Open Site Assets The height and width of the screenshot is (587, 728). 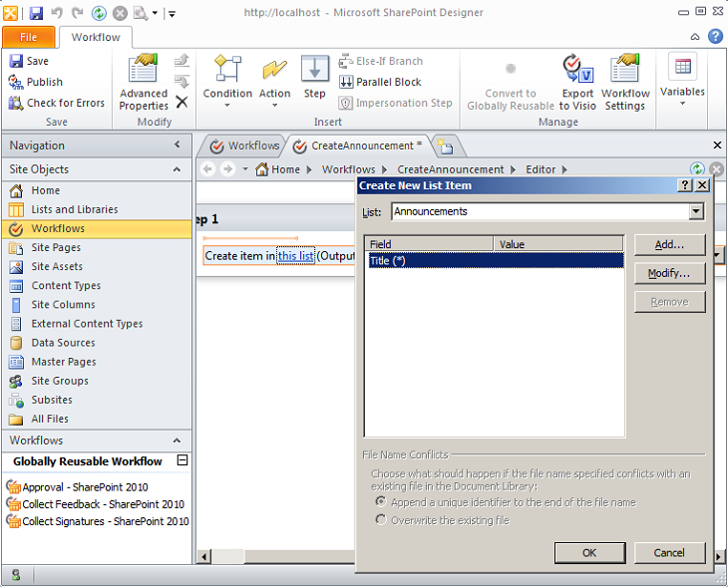coord(97,266)
